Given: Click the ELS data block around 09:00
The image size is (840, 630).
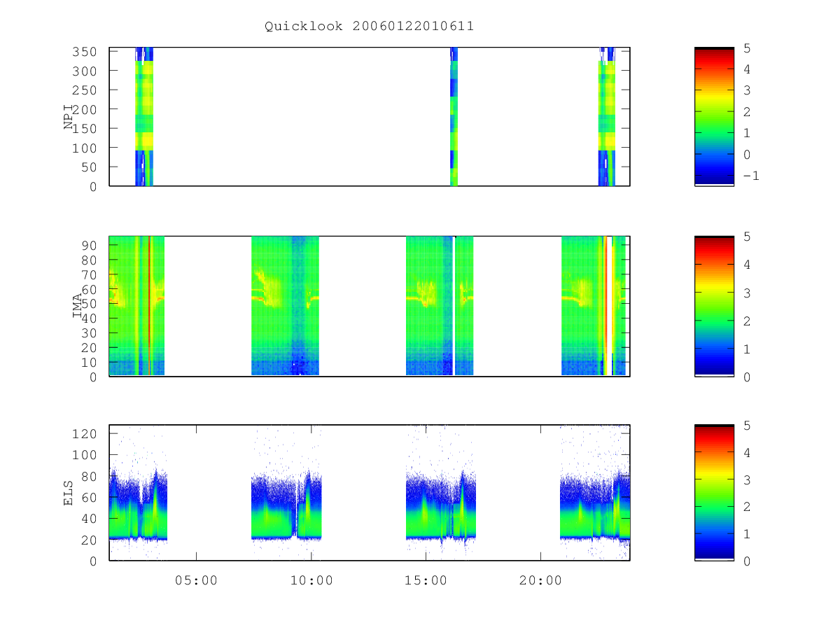Looking at the screenshot, I should 286,507.
